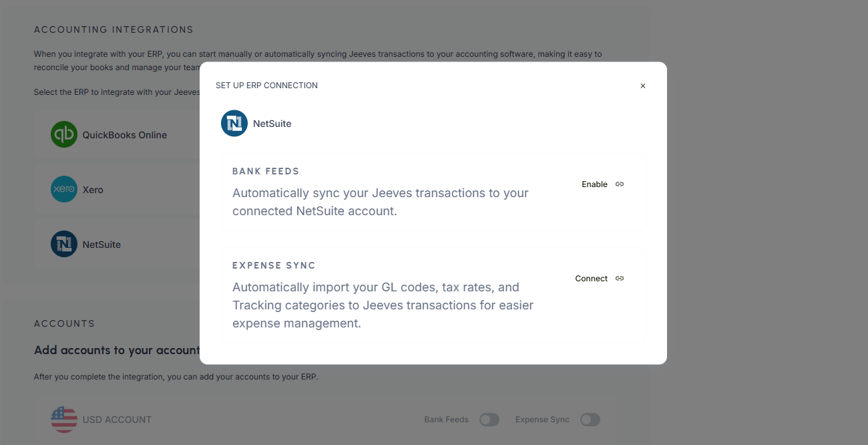Screen dimensions: 868x445
Task: Toggle Expense Sync switch for USD Account
Action: click(590, 420)
